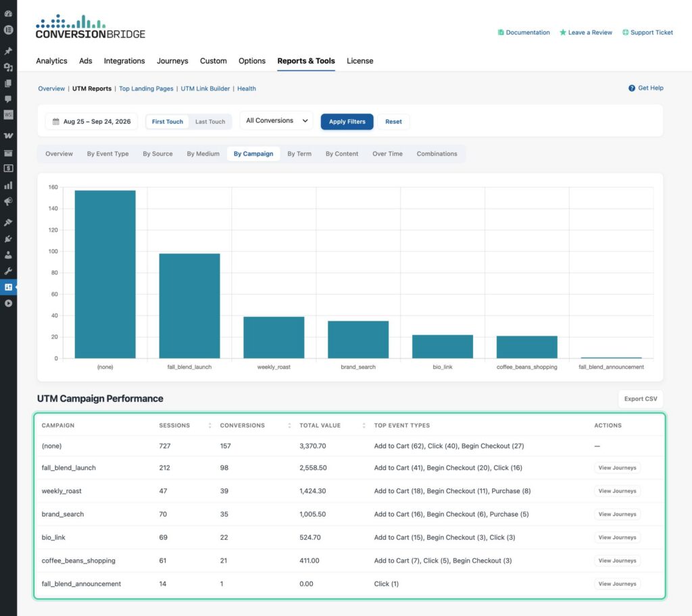692x616 pixels.
Task: Select the By Event Type report tab
Action: coord(107,153)
